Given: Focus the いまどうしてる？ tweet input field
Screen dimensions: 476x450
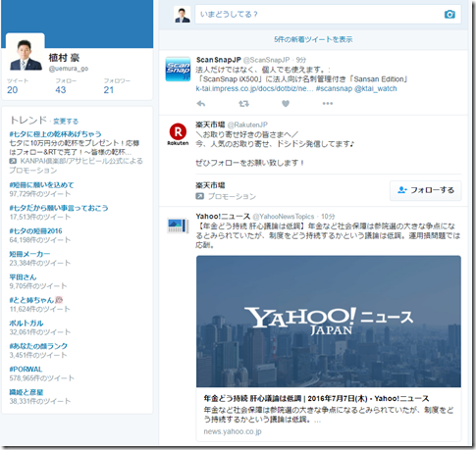Looking at the screenshot, I should click(x=328, y=15).
